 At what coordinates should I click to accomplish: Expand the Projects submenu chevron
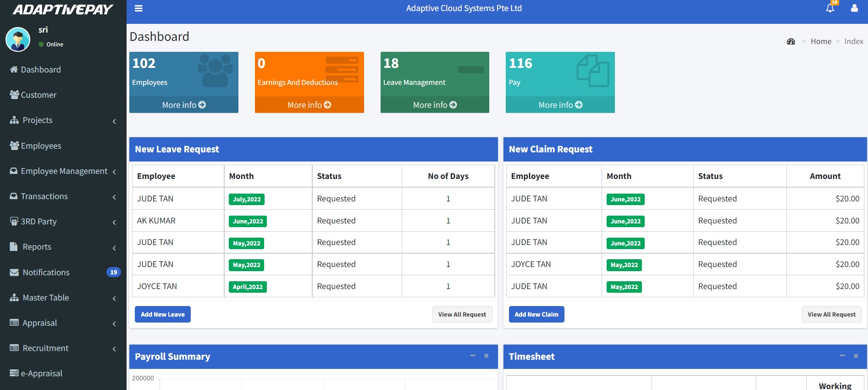pos(114,121)
